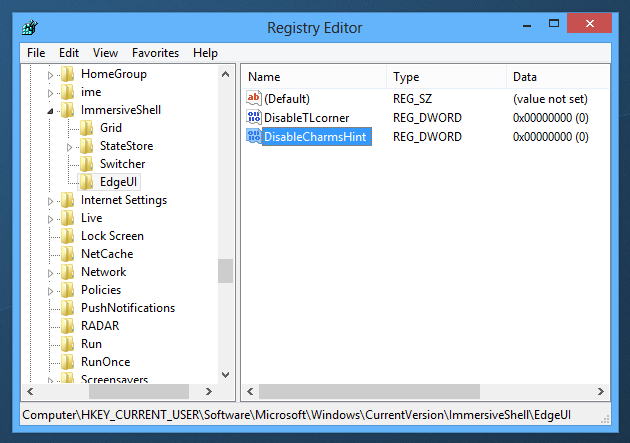Maximize the Registry Editor window
This screenshot has height=443, width=630.
pos(554,23)
